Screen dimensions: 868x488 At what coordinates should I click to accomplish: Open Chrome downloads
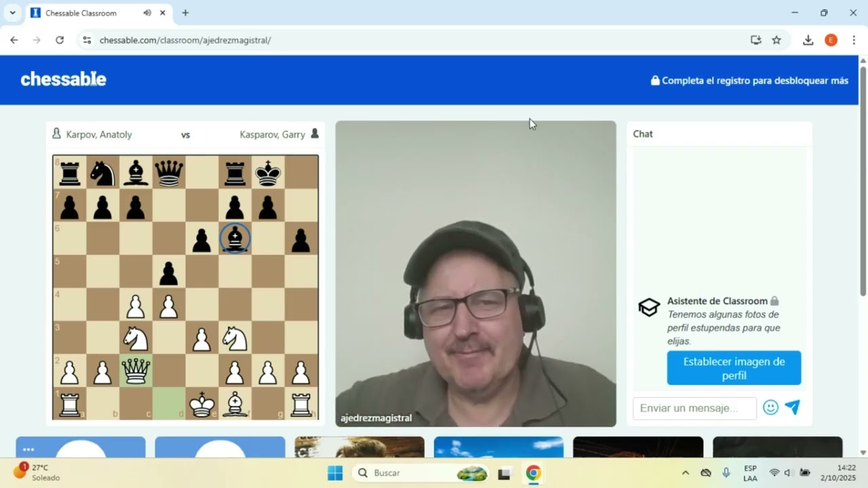808,40
